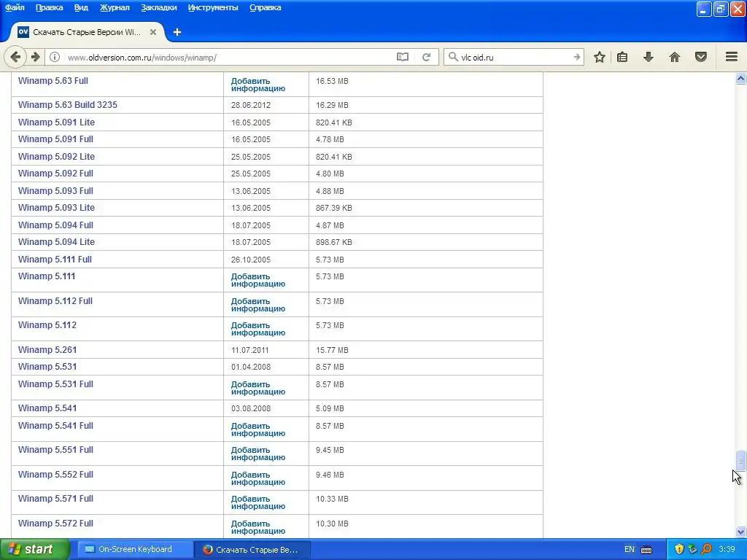Open Winamp 5.552 Full link
The width and height of the screenshot is (747, 560).
[x=55, y=475]
